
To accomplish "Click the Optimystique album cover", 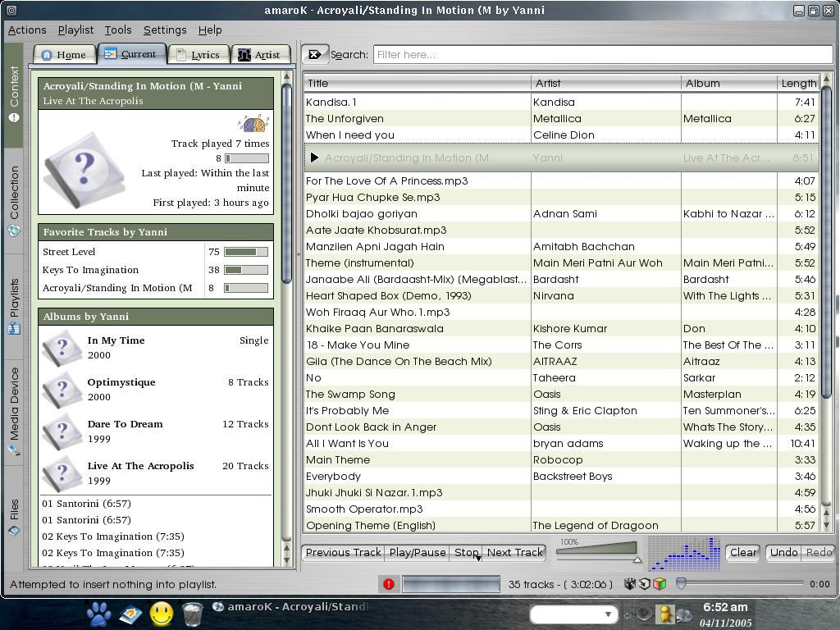I will click(62, 390).
